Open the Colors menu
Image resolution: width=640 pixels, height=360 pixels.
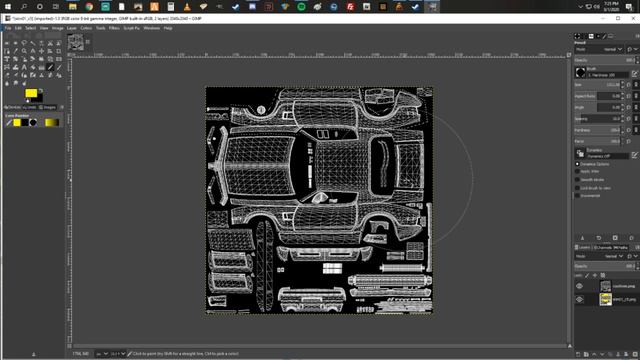[x=86, y=28]
